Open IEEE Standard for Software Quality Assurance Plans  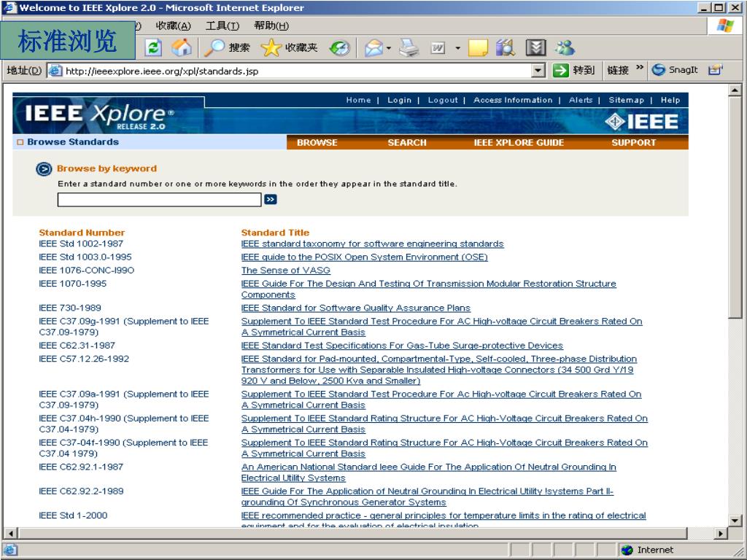356,308
